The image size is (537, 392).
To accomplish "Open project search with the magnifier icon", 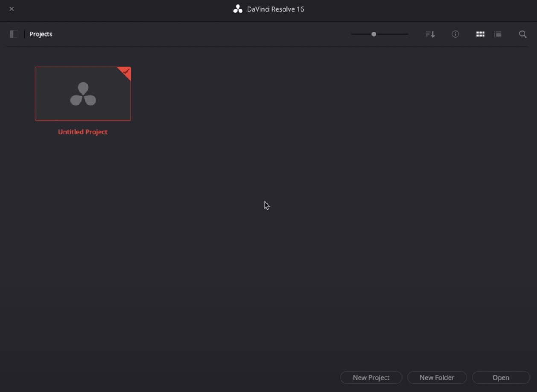I will pyautogui.click(x=523, y=34).
